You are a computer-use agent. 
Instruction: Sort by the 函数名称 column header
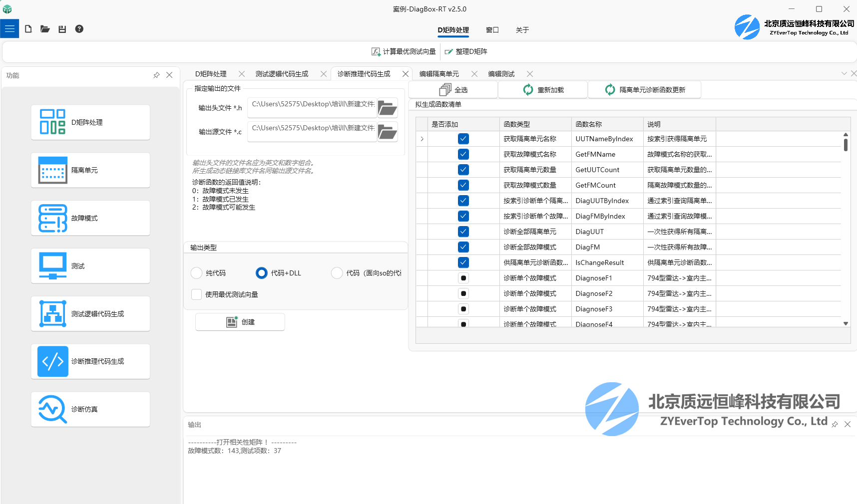point(608,124)
